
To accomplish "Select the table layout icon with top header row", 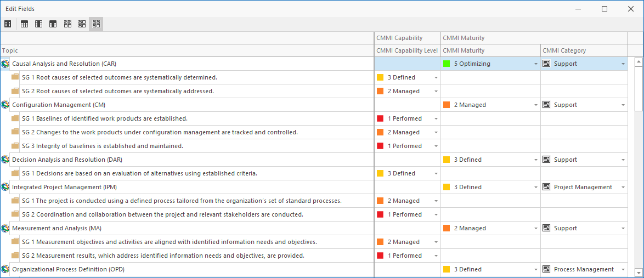I will click(25, 24).
